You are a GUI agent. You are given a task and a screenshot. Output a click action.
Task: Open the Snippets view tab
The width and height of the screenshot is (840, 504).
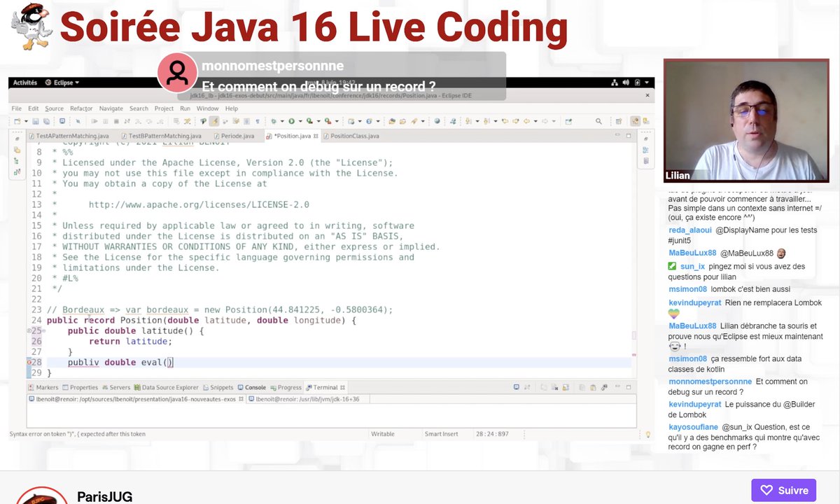[218, 387]
